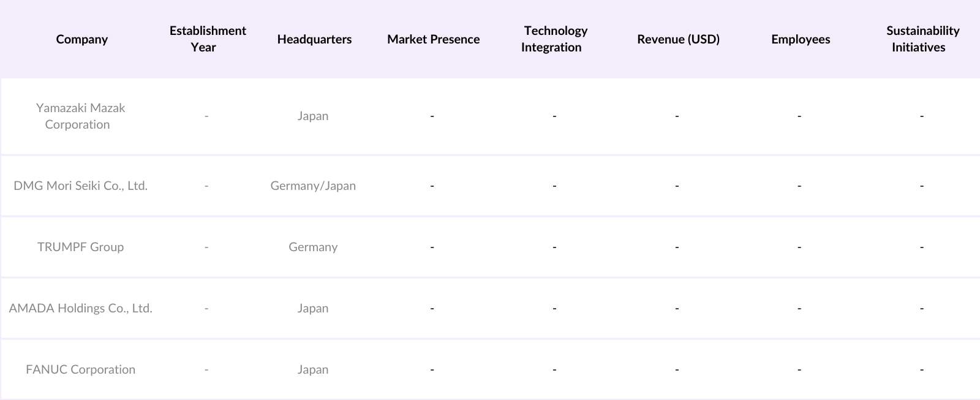The width and height of the screenshot is (980, 400).
Task: Select the AMADA Holdings Co., Ltd. cell
Action: pyautogui.click(x=80, y=308)
